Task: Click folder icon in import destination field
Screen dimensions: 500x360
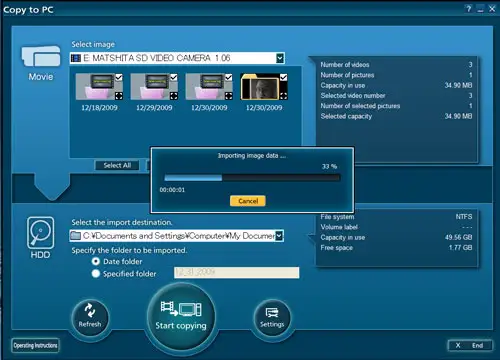Action: coord(76,236)
